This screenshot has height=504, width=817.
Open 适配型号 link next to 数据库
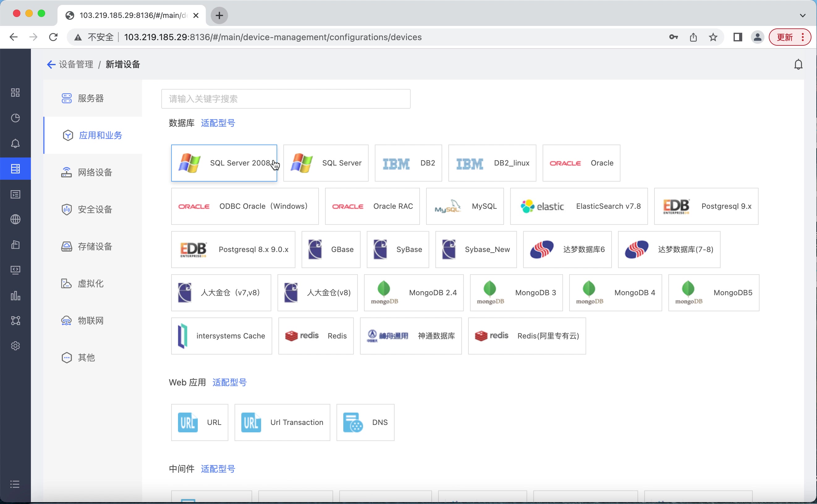[218, 123]
